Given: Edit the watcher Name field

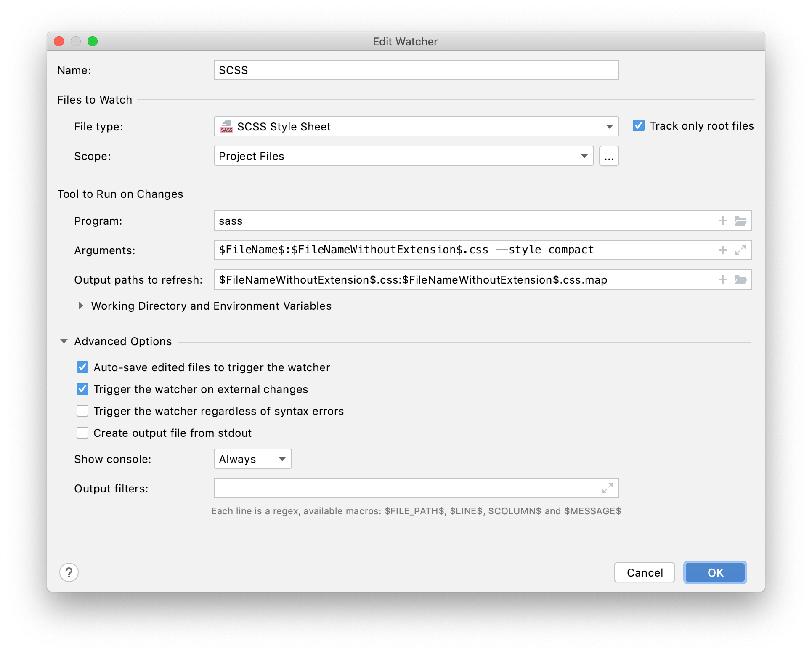Looking at the screenshot, I should click(x=416, y=70).
